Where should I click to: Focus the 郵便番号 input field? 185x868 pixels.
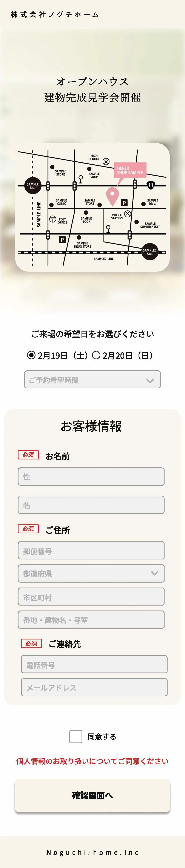[91, 550]
